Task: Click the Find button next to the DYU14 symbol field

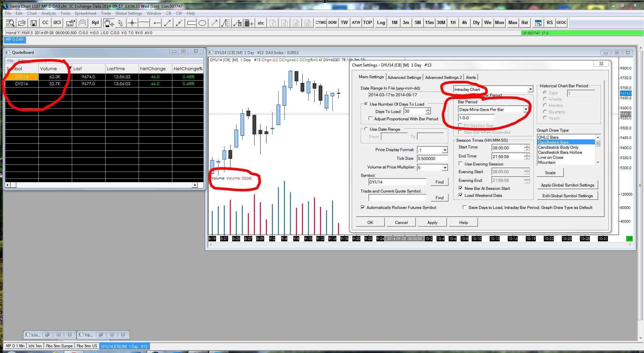Action: pyautogui.click(x=439, y=182)
